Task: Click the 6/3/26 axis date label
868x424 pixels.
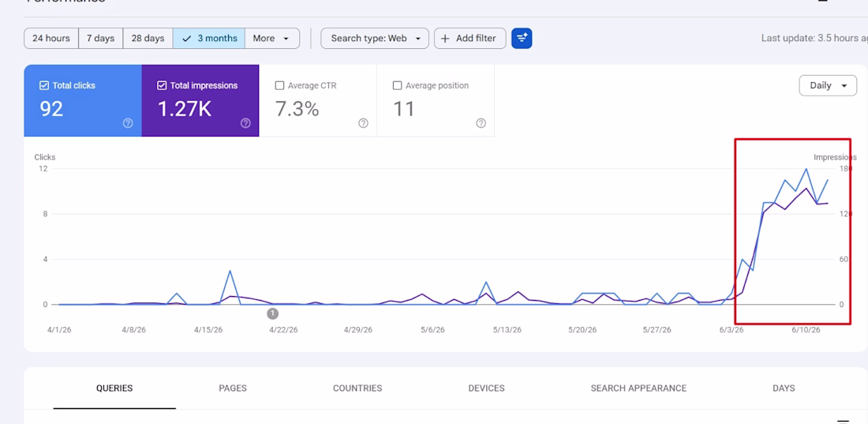Action: [731, 330]
